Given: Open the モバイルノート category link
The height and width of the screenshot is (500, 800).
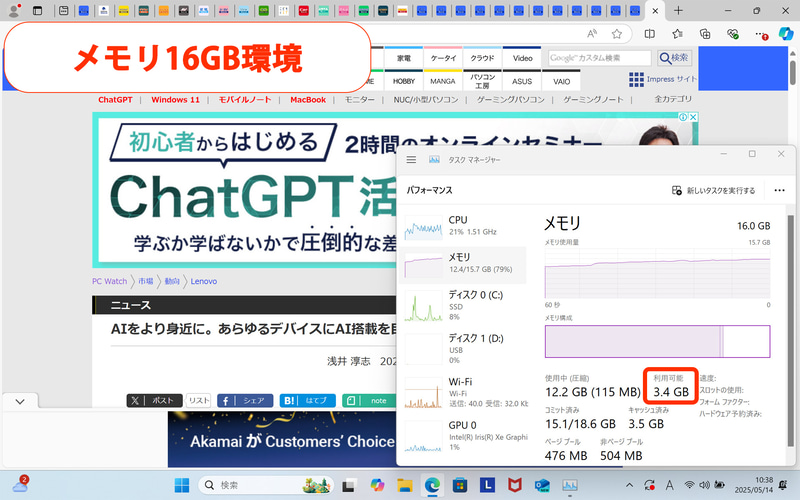Looking at the screenshot, I should (x=245, y=99).
